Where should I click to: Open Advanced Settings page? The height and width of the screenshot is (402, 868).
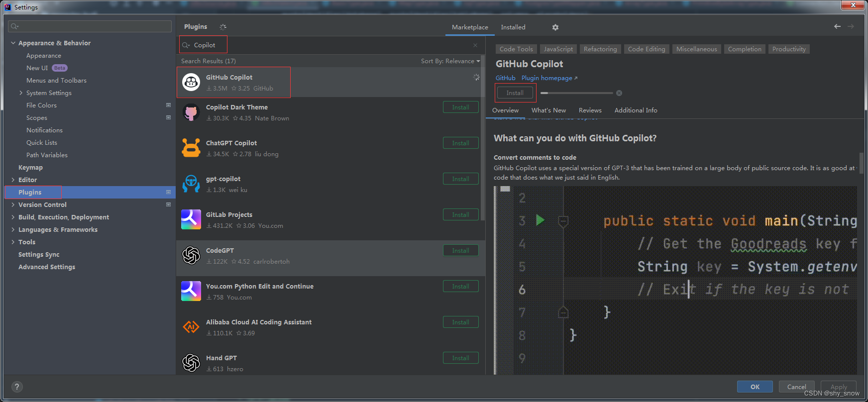pyautogui.click(x=47, y=267)
